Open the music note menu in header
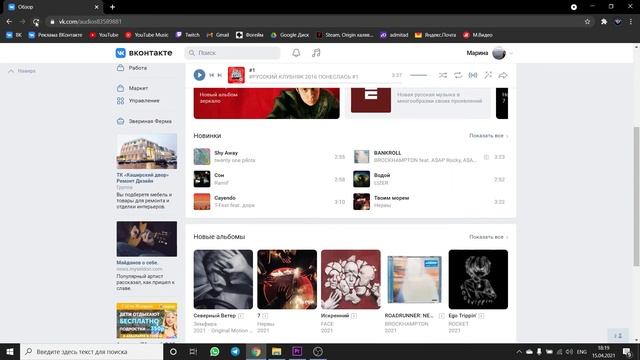Viewport: 640px width, 360px height. [x=316, y=53]
